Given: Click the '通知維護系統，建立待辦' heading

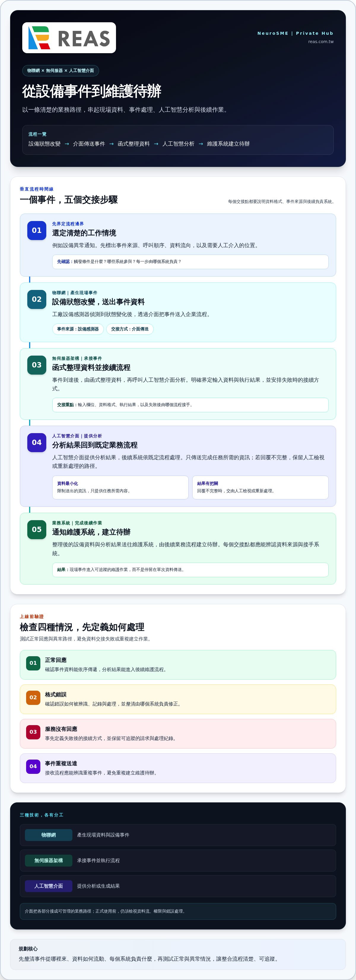Looking at the screenshot, I should coord(91,532).
